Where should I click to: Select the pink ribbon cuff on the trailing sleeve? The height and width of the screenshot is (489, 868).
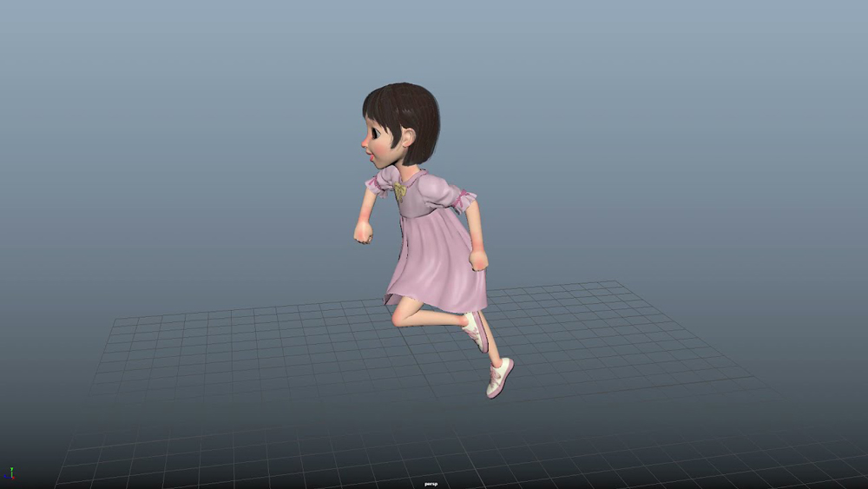click(466, 202)
